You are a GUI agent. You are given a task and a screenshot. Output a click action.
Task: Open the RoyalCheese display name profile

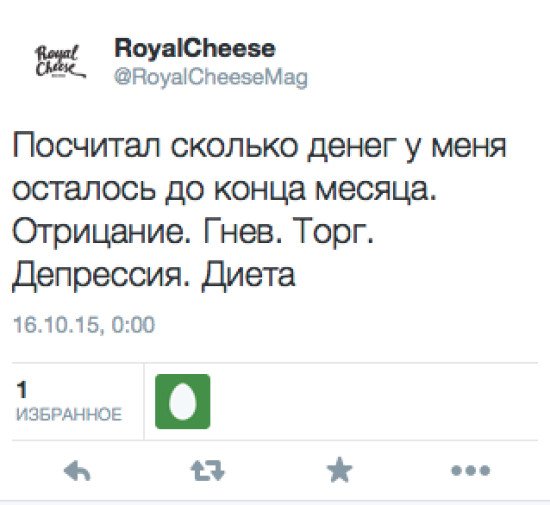coord(195,48)
